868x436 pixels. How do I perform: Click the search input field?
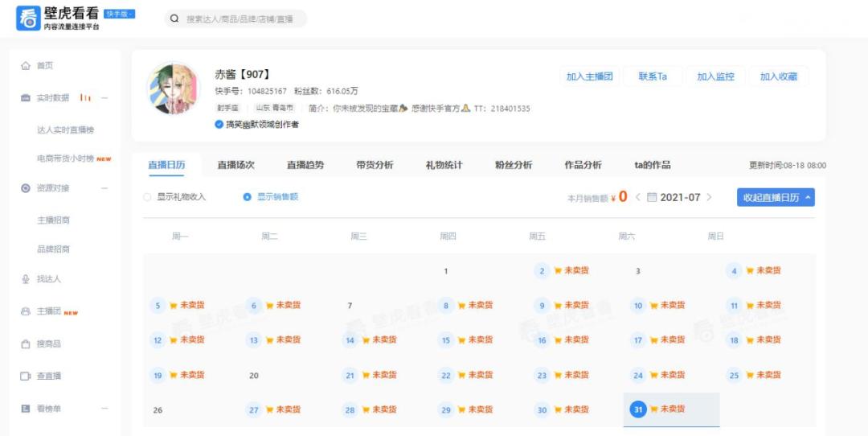click(x=235, y=19)
